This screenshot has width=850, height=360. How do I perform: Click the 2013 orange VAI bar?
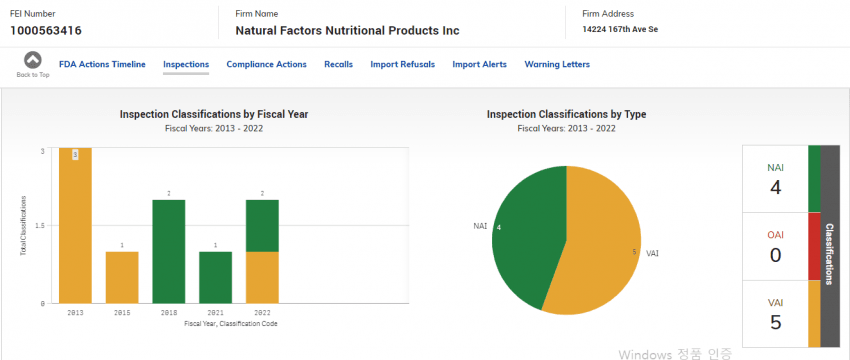pyautogui.click(x=75, y=226)
